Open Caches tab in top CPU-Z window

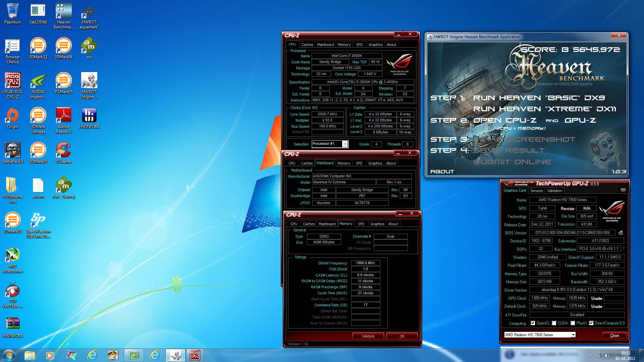coord(307,45)
